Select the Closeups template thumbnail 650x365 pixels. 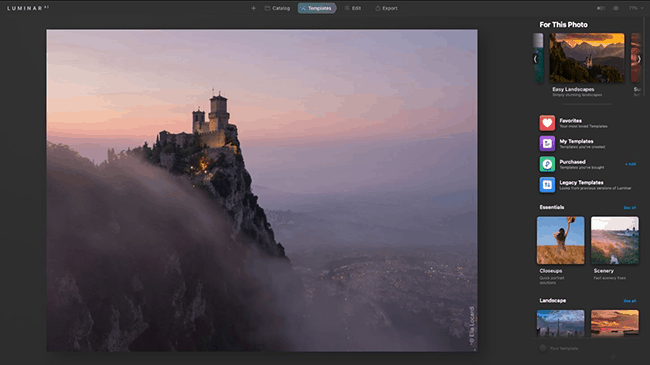click(560, 240)
